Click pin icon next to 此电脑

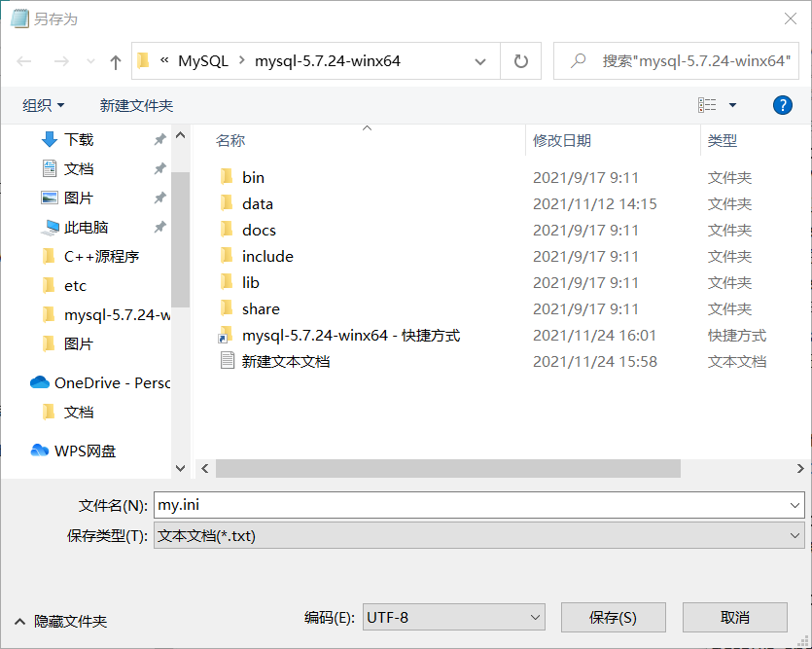(x=159, y=227)
